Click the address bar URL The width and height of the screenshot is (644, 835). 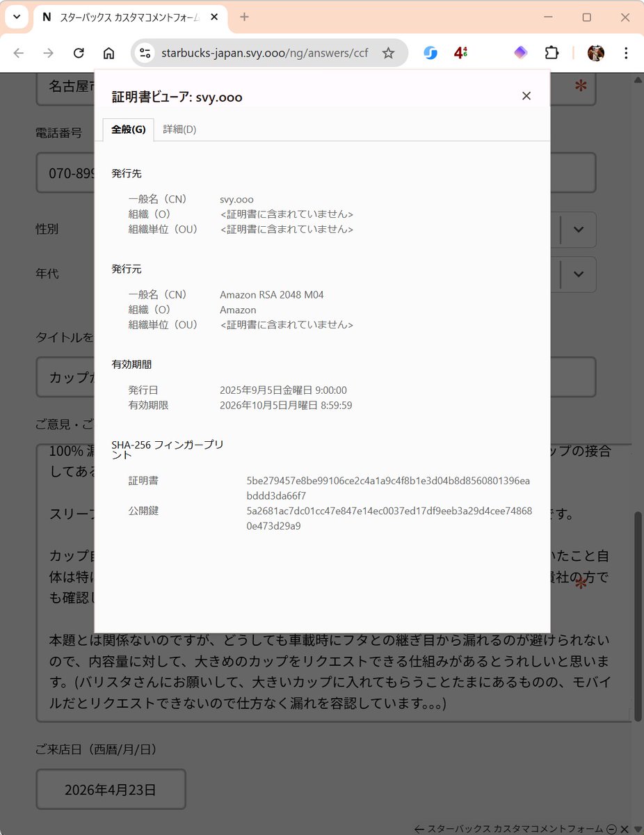(x=264, y=53)
